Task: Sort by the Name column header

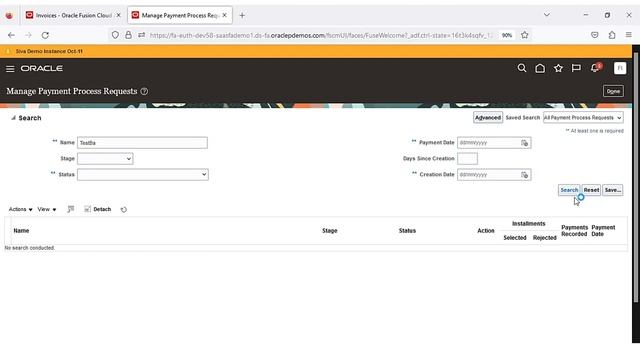Action: coord(21,231)
